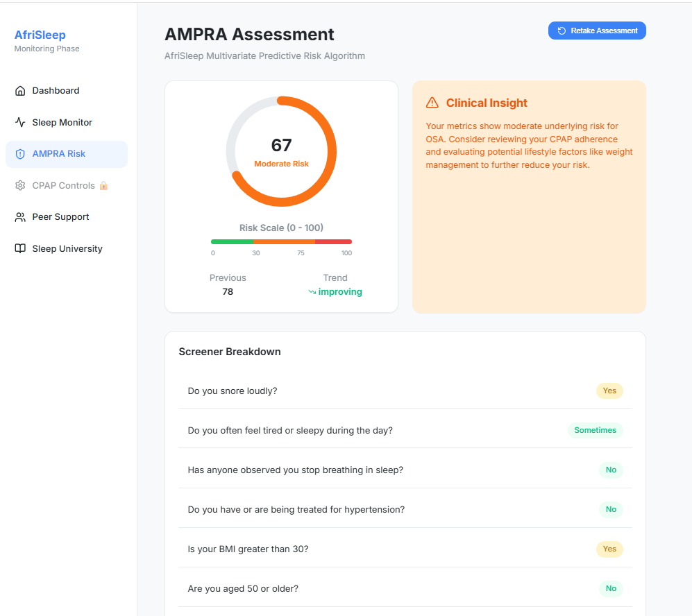Click the circular risk score gauge
692x616 pixels.
tap(282, 151)
